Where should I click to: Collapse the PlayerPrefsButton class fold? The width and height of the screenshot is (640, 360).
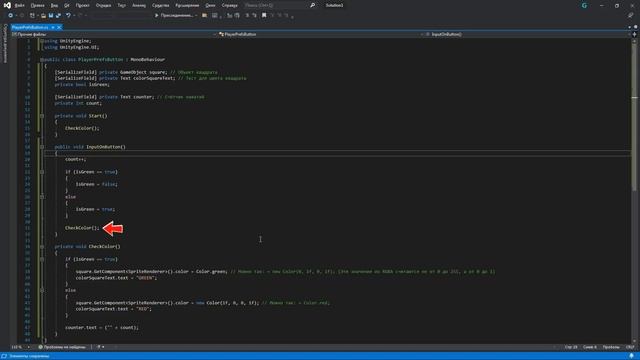42,60
